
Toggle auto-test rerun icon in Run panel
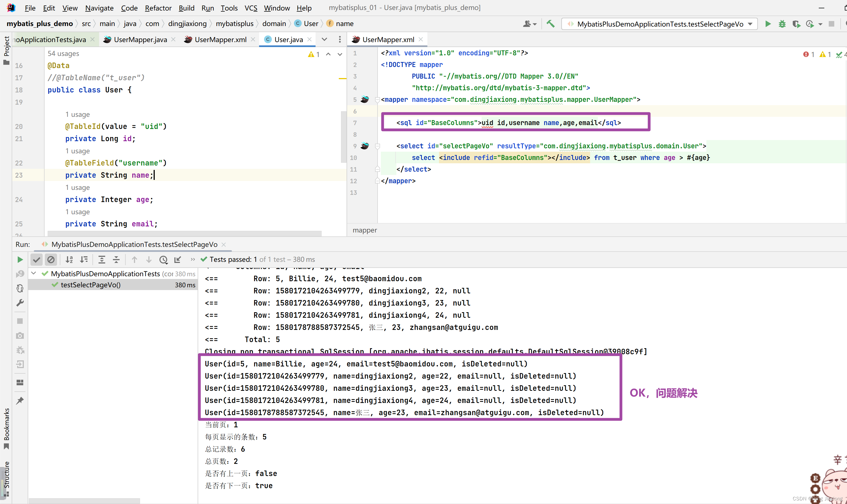(x=20, y=288)
